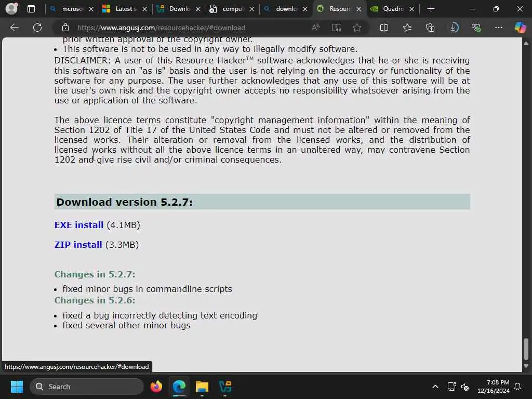Open Browser essentials heart icon
This screenshot has width=532, height=399.
(x=476, y=28)
